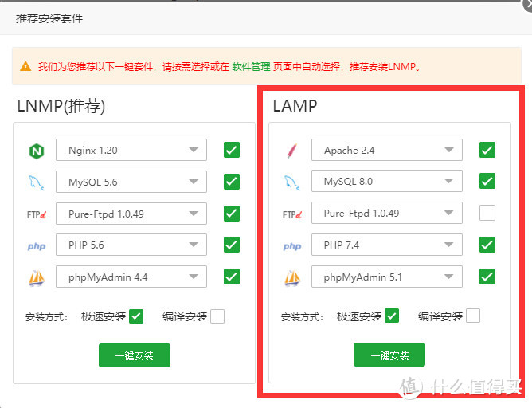Open the PHP 7.4 version dropdown
The image size is (532, 408).
387,245
